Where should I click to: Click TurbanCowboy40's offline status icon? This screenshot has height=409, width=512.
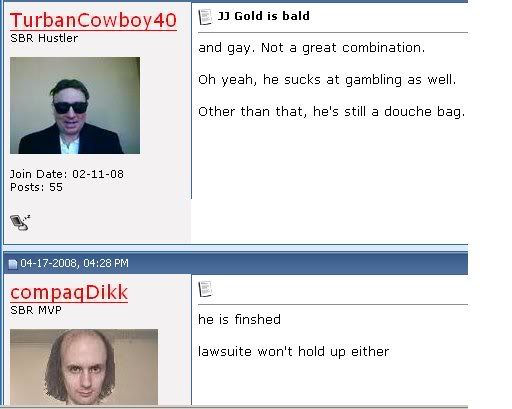(20, 222)
